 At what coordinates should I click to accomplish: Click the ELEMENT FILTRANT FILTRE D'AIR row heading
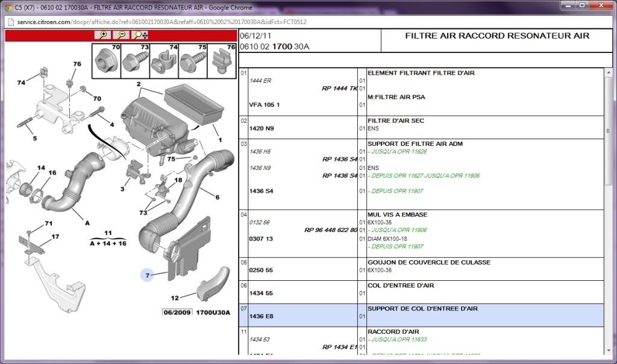421,73
